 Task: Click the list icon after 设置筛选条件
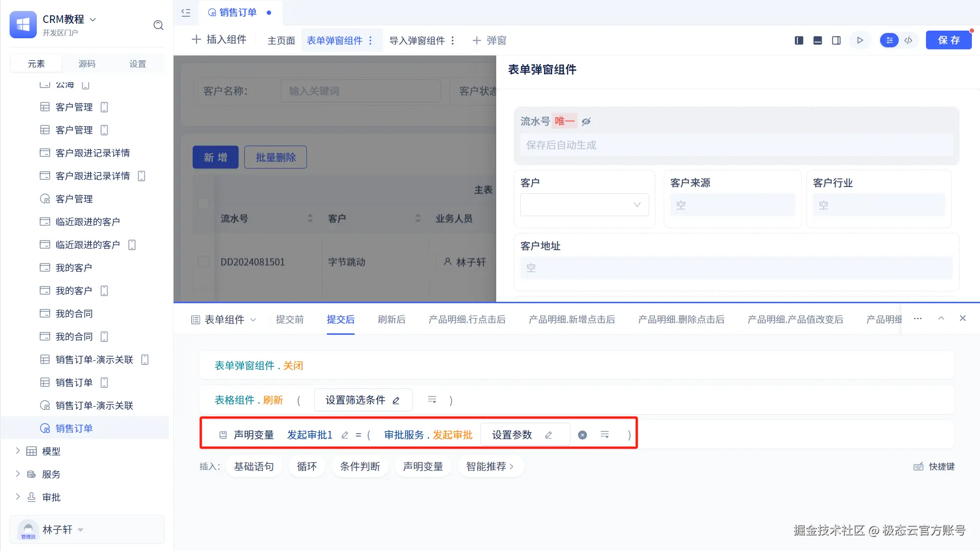(x=432, y=399)
